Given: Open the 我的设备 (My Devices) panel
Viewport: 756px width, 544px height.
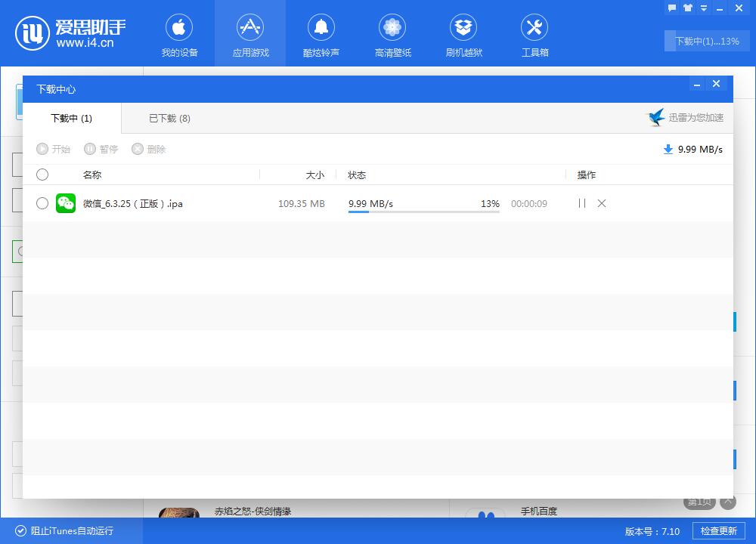Looking at the screenshot, I should point(180,33).
